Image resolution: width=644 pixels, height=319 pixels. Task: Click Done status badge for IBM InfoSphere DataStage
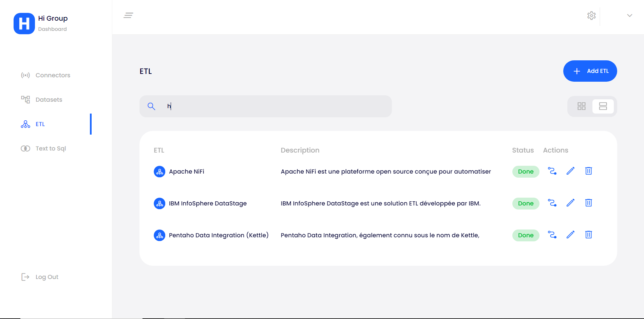(526, 203)
